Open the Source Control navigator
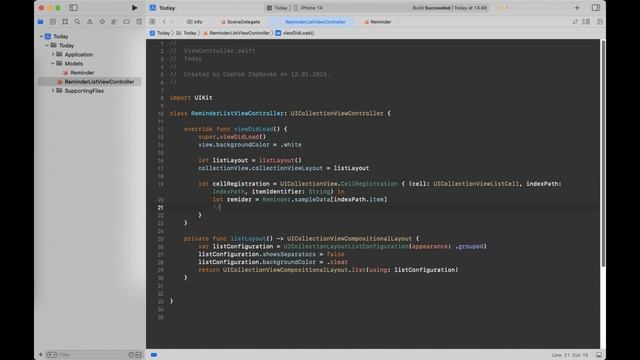Viewport: 640px width, 360px height. click(53, 22)
